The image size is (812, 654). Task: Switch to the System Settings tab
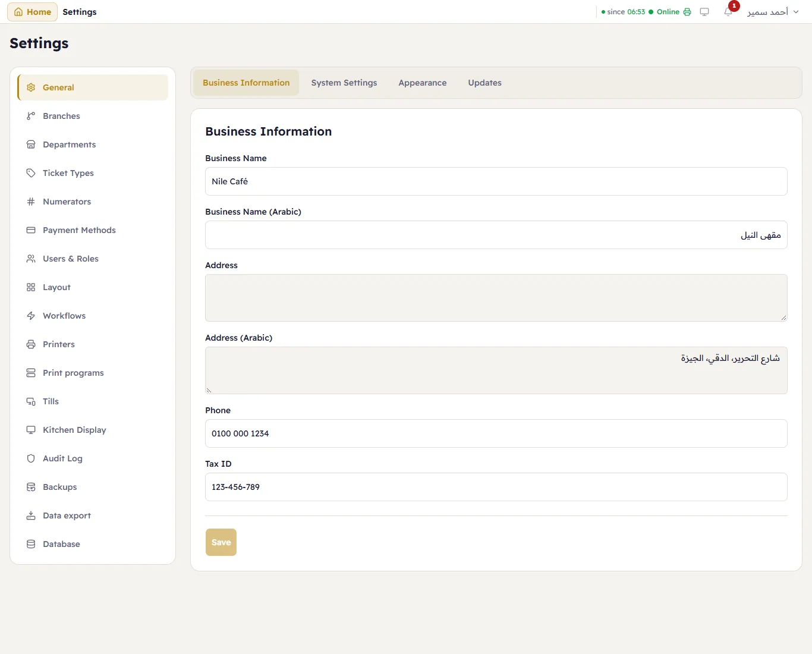tap(344, 83)
